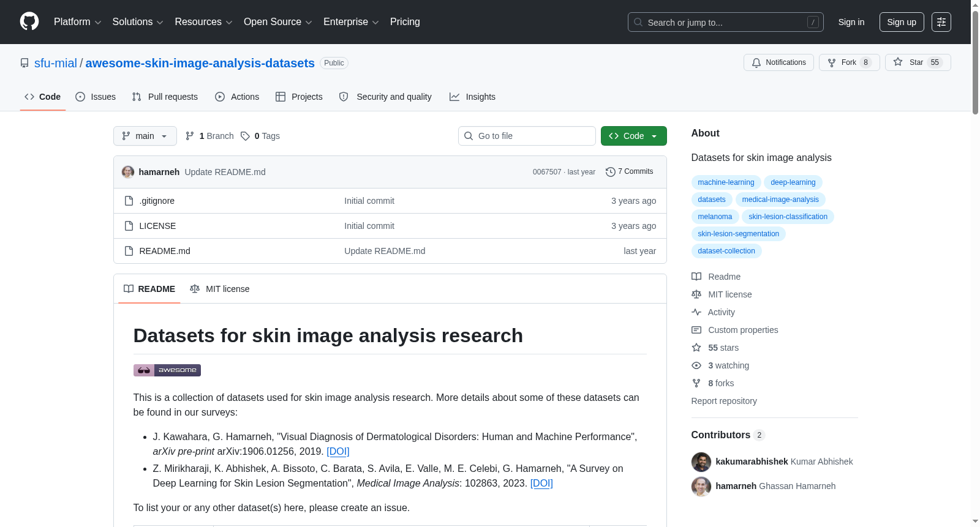Open the green Code dropdown button

click(634, 136)
